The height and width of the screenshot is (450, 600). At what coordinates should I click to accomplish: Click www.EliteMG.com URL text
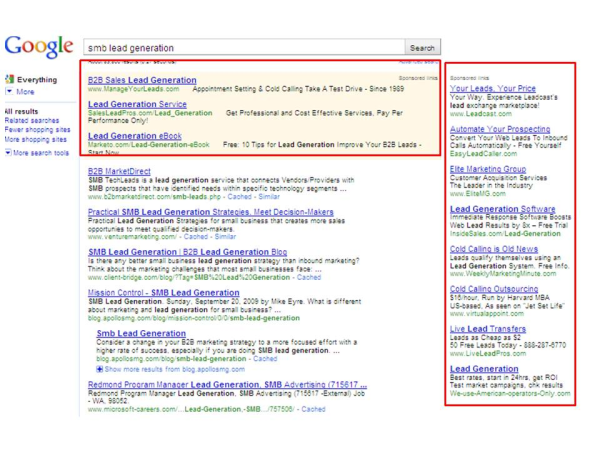(x=478, y=194)
